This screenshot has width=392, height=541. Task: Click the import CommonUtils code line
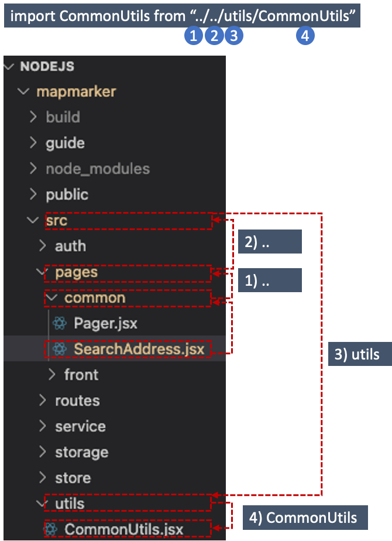(182, 16)
